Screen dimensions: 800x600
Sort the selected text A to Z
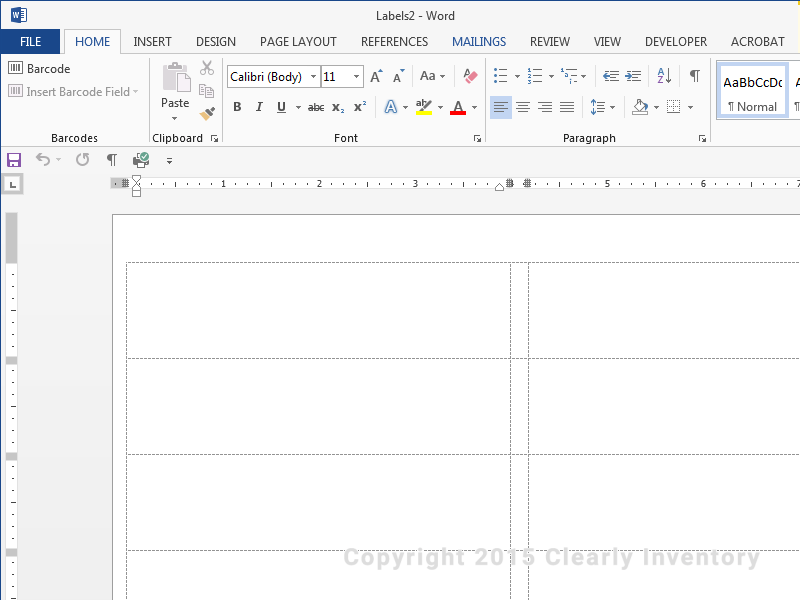(x=664, y=77)
